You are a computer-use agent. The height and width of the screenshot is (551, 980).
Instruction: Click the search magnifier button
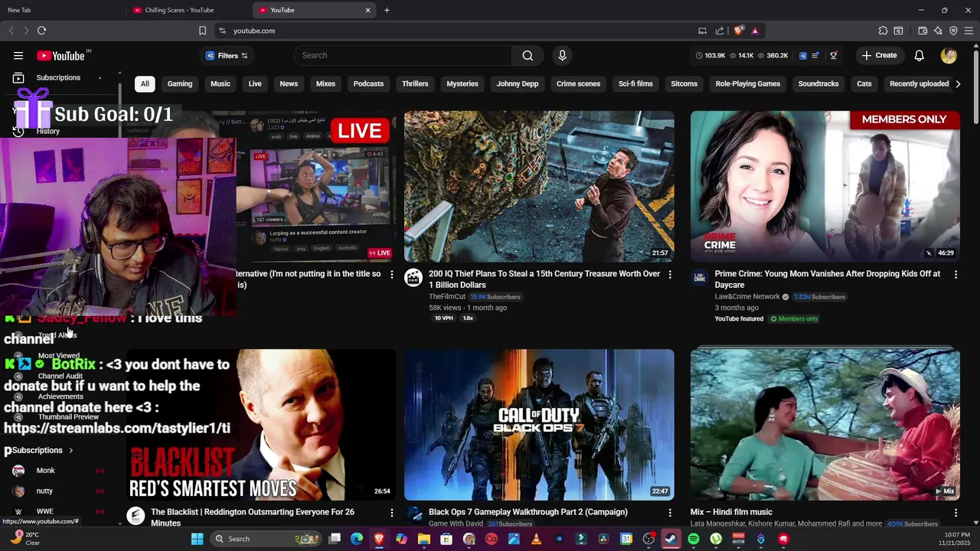click(x=528, y=55)
